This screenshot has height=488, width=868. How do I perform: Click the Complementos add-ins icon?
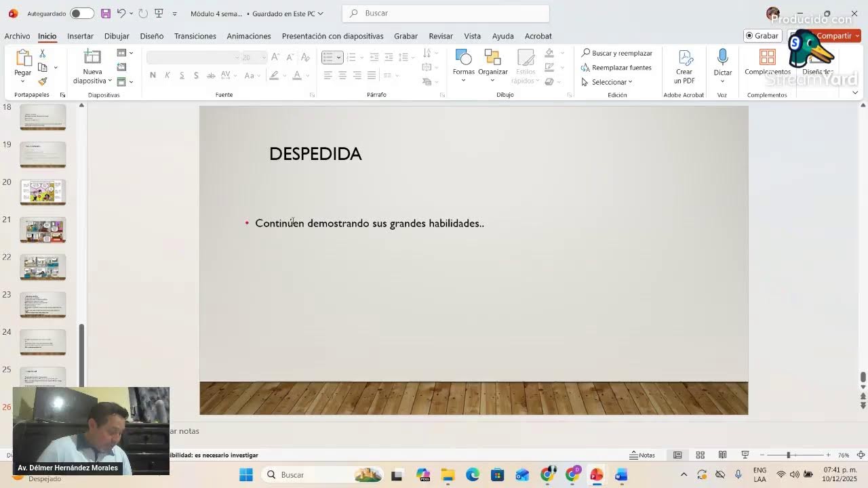coord(768,57)
